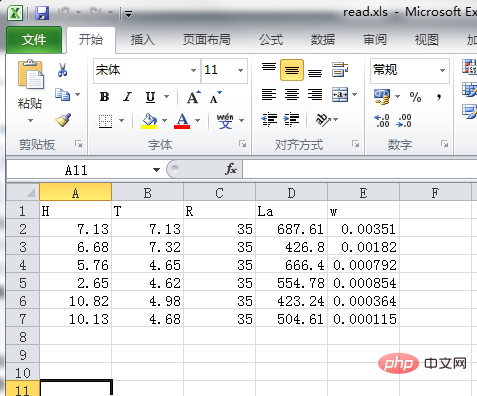This screenshot has width=477, height=396.
Task: Open the Paste 粘贴 options arrow
Action: click(30, 120)
